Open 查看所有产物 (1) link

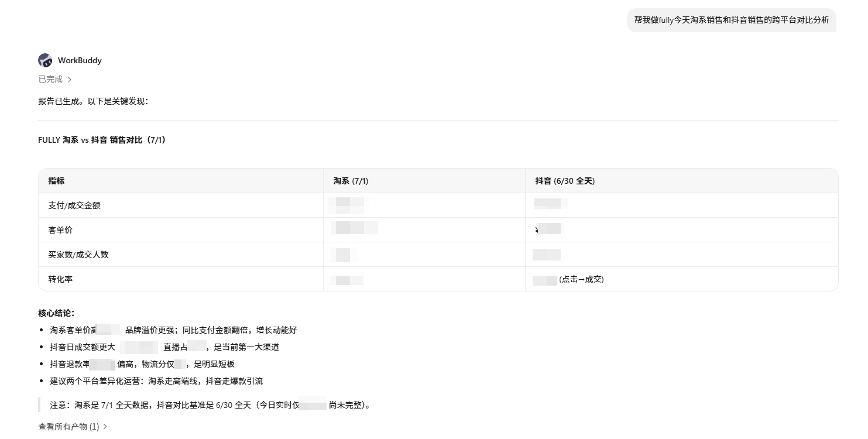(73, 427)
